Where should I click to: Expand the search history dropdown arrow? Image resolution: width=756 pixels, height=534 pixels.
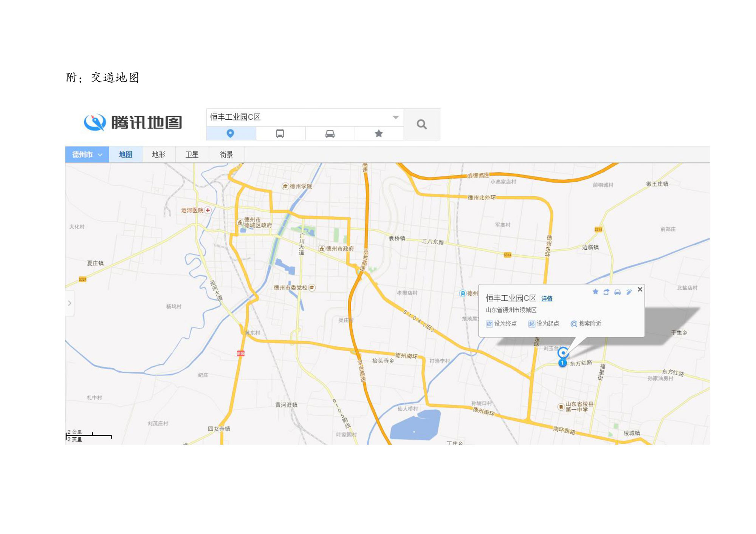395,117
